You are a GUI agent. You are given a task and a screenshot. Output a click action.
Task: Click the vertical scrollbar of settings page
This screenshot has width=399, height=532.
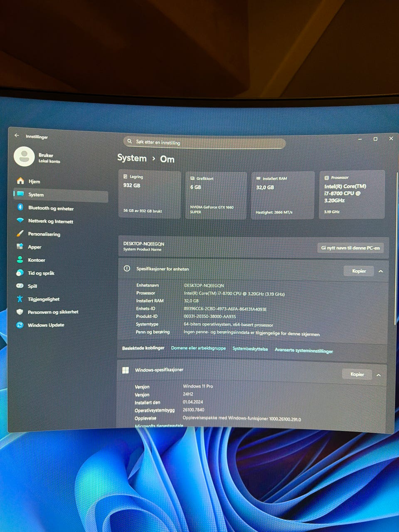(x=395, y=249)
